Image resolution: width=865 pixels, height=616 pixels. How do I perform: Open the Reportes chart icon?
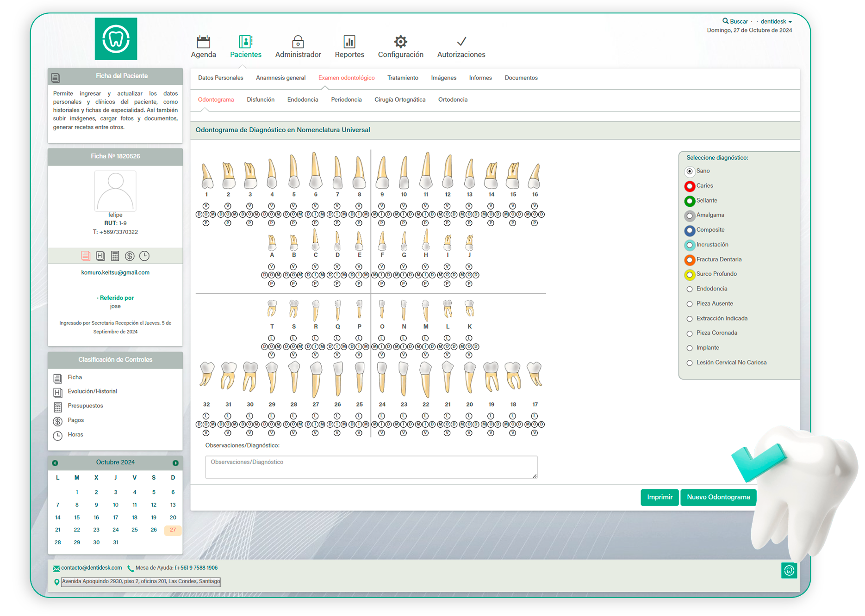coord(349,42)
